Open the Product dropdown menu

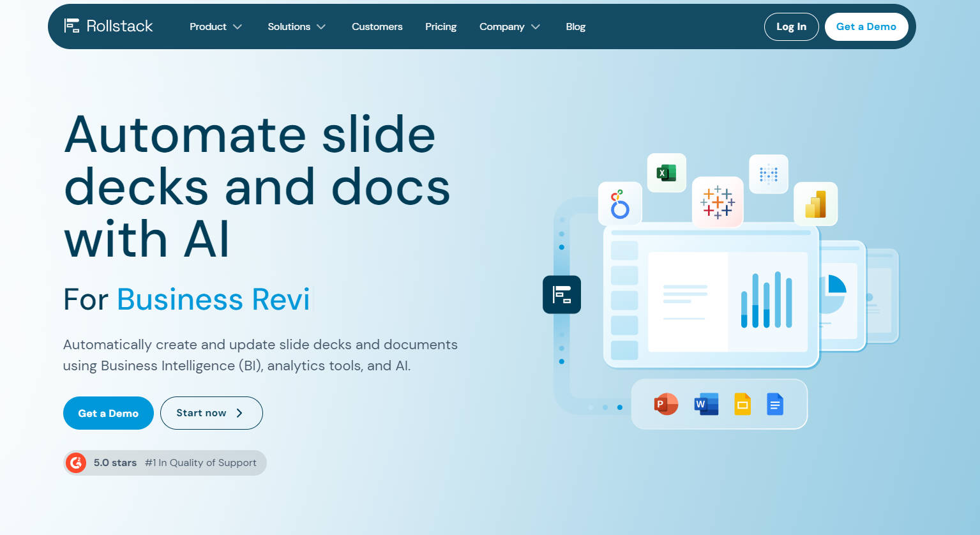tap(216, 26)
